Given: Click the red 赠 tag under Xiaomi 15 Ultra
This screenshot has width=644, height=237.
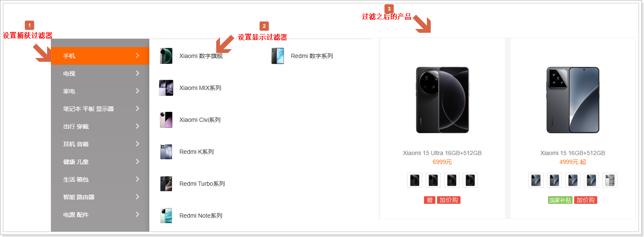Looking at the screenshot, I should [429, 200].
